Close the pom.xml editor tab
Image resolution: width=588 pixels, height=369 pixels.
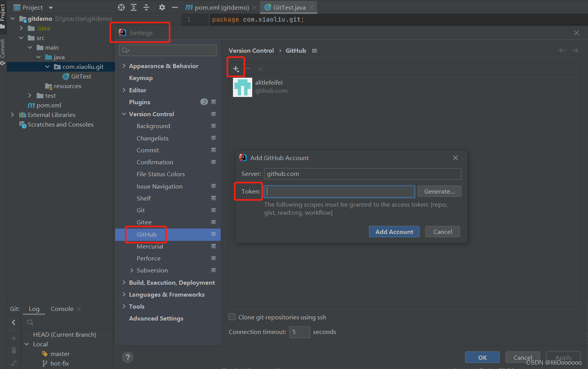(255, 7)
